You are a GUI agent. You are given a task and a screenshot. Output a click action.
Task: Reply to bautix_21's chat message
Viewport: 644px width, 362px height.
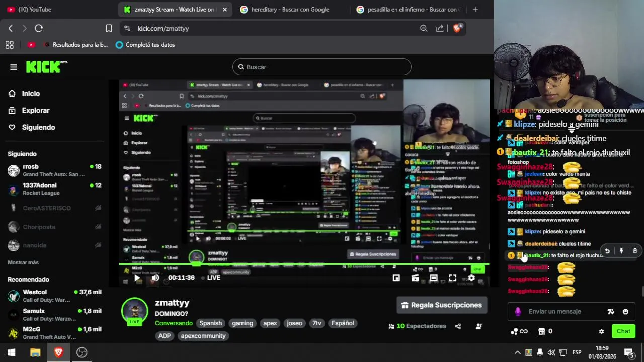[607, 251]
